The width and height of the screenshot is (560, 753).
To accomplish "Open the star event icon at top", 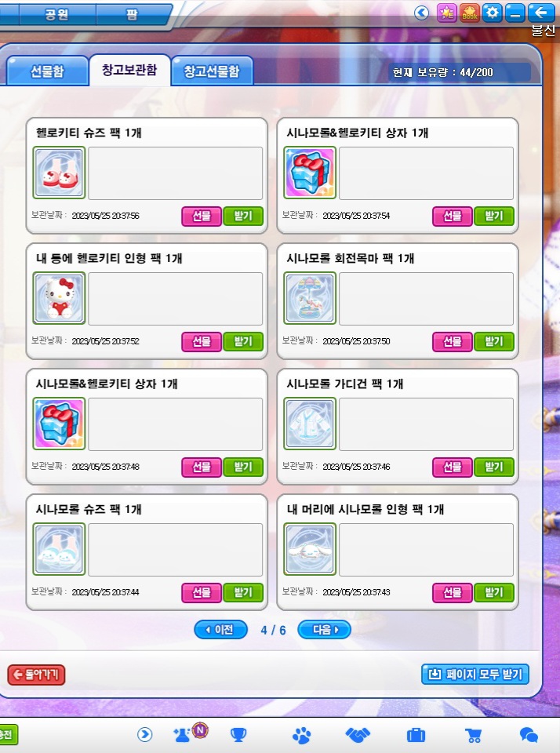I will click(446, 13).
